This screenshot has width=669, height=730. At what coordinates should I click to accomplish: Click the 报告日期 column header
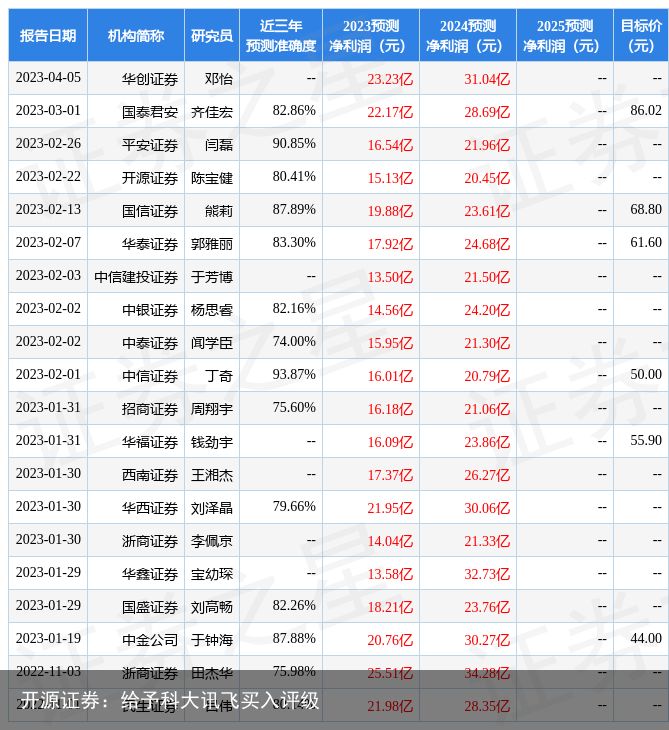(x=48, y=35)
